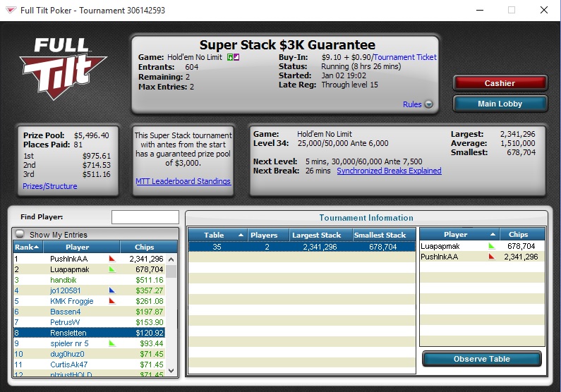This screenshot has width=561, height=392.
Task: Select PushInkAA in the table player list
Action: click(482, 257)
